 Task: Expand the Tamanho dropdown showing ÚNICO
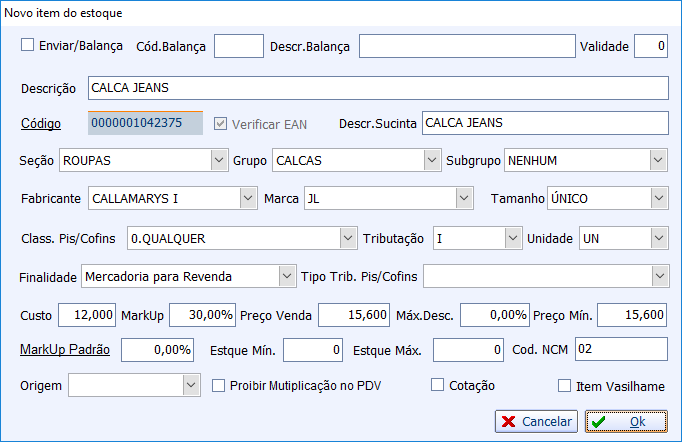pos(657,198)
